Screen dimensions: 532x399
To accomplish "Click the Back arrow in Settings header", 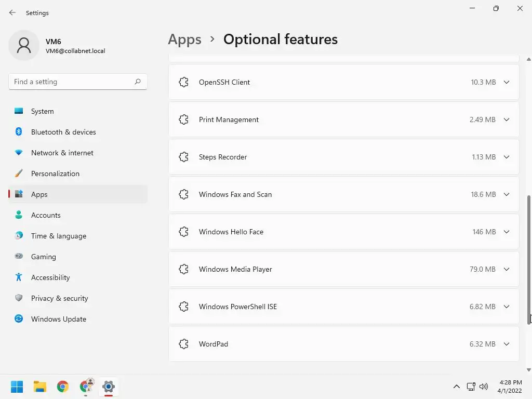I will click(x=12, y=12).
